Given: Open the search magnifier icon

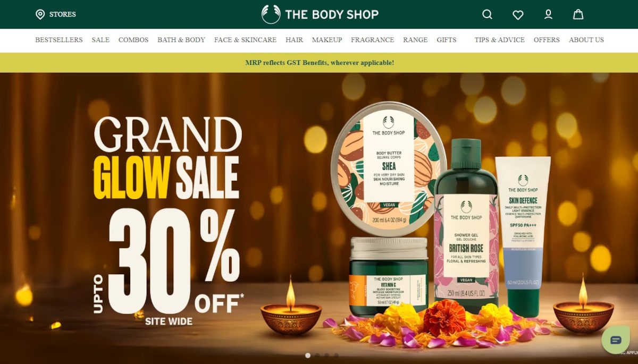Looking at the screenshot, I should [487, 14].
